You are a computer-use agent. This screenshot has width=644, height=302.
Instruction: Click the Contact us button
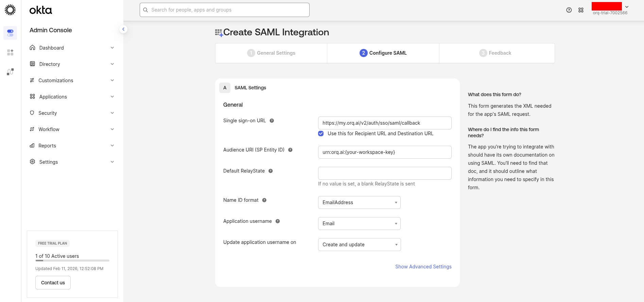[x=53, y=283]
